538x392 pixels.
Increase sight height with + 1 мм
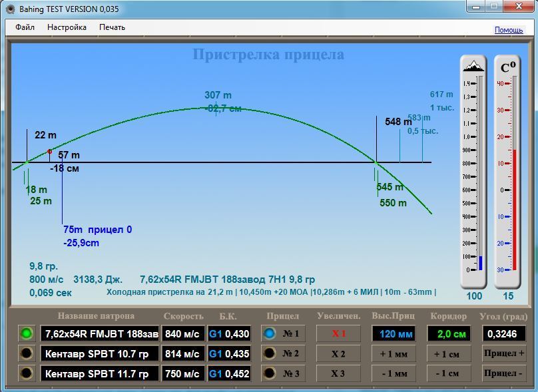tap(393, 353)
